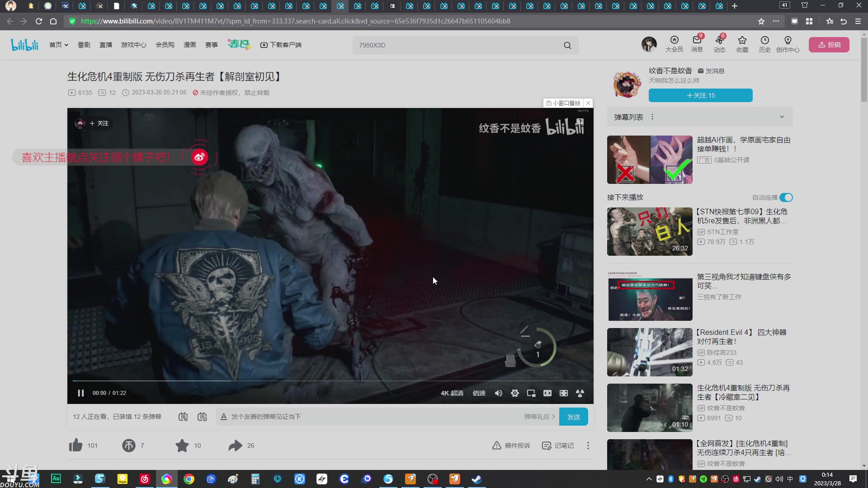Open 弹幕列表 three-dot options
This screenshot has height=488, width=868.
pyautogui.click(x=652, y=117)
